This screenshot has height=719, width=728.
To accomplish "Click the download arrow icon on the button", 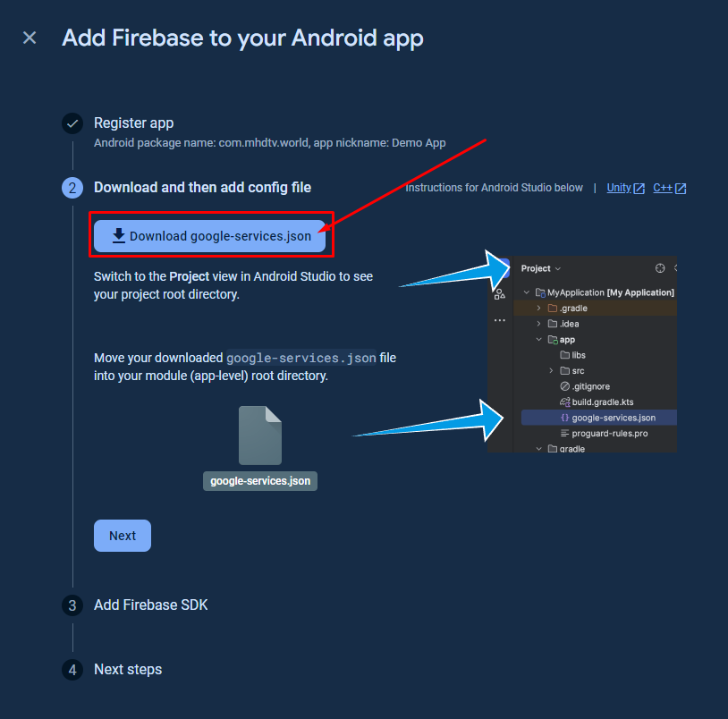I will pyautogui.click(x=119, y=236).
